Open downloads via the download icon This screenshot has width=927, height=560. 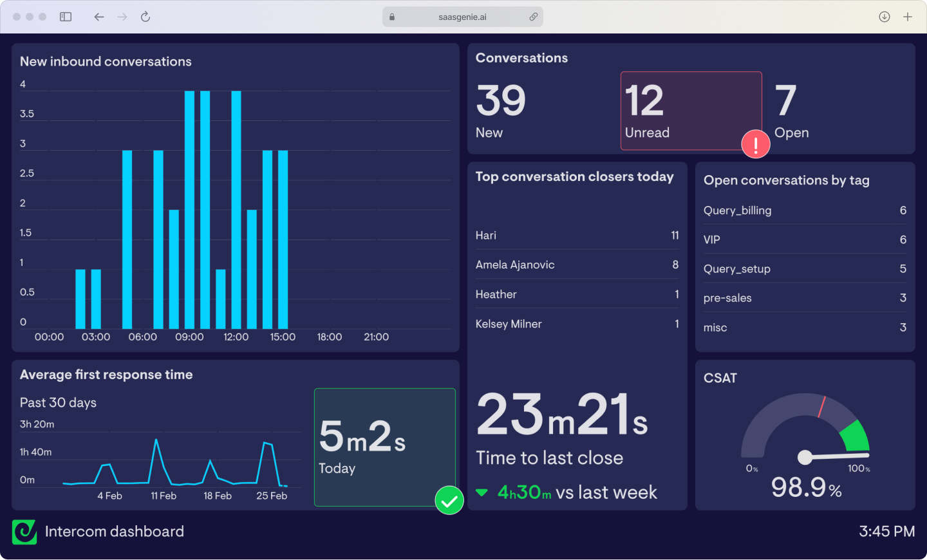point(885,17)
